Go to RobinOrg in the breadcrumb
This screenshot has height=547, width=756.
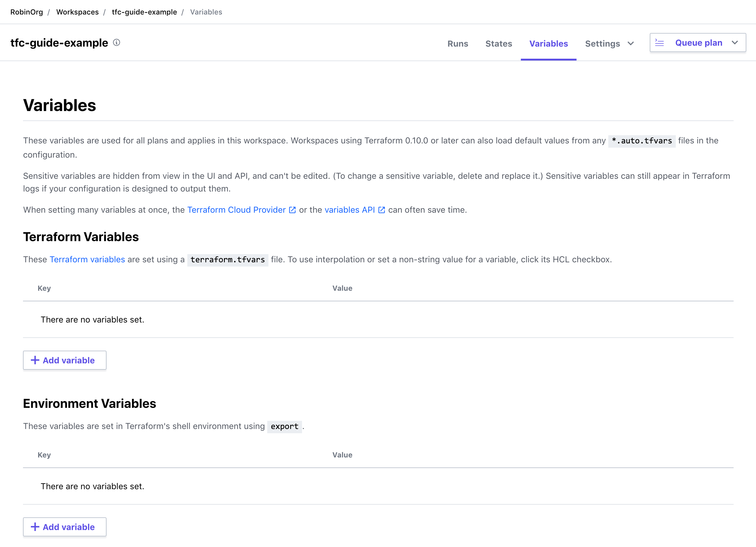(x=27, y=12)
